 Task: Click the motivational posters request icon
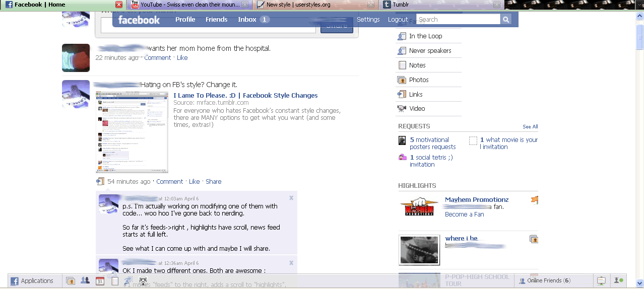click(402, 140)
